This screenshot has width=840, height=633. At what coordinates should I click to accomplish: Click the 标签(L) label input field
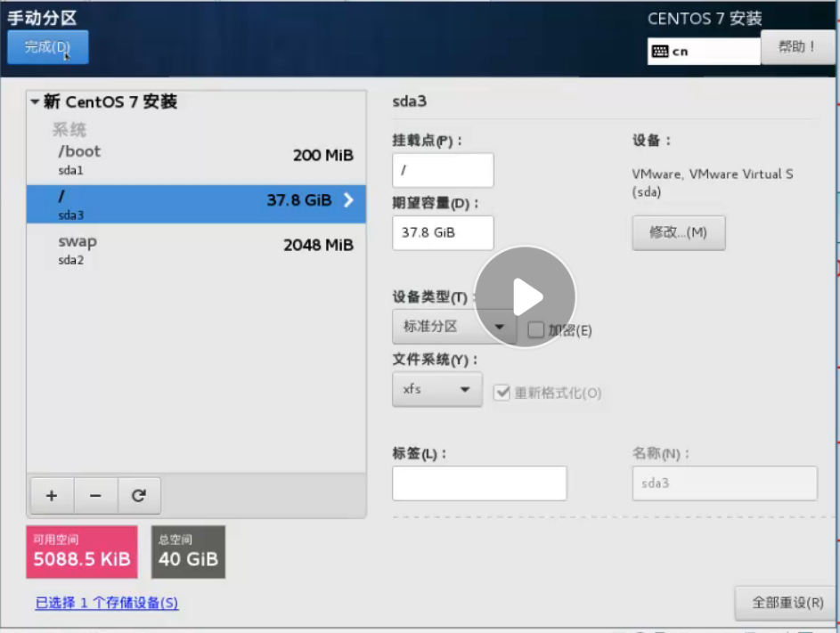click(x=479, y=483)
